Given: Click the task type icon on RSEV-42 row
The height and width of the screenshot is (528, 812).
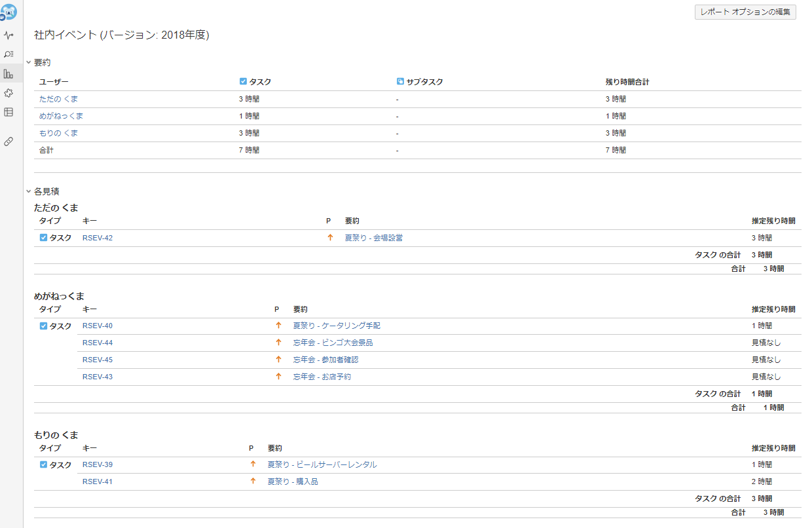Looking at the screenshot, I should pos(43,238).
